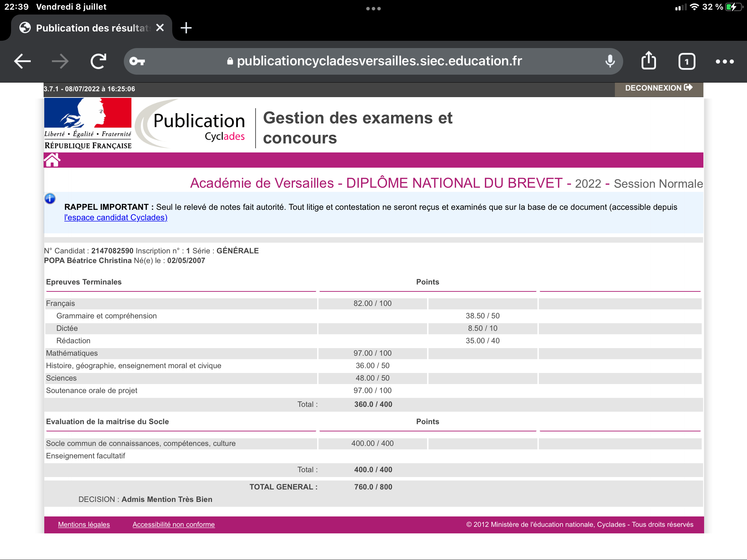The height and width of the screenshot is (560, 747).
Task: Click the DECONNEXION button
Action: tap(658, 88)
